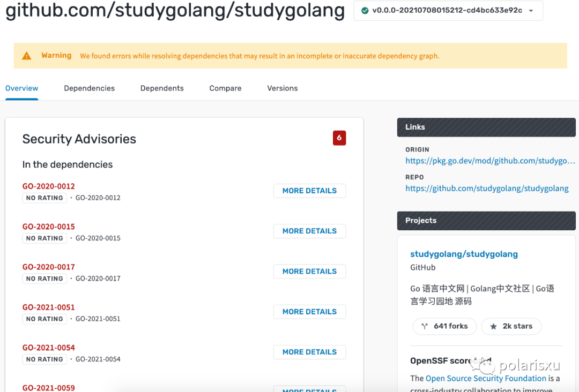Click the star icon beside 2k stars

coord(493,326)
